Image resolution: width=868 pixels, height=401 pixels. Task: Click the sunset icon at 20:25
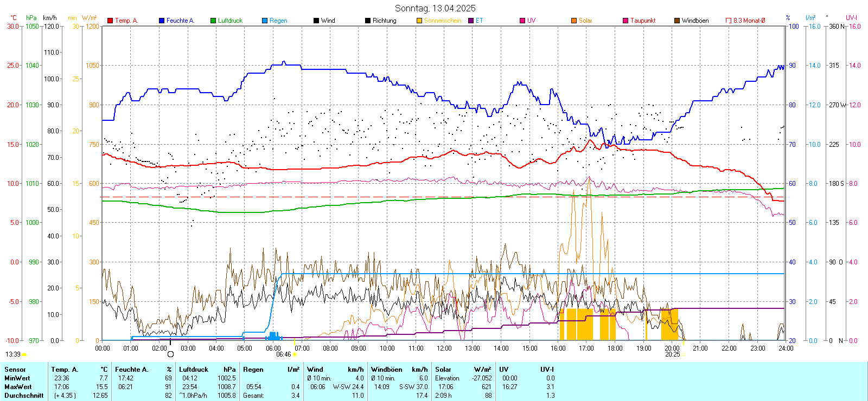tap(684, 354)
